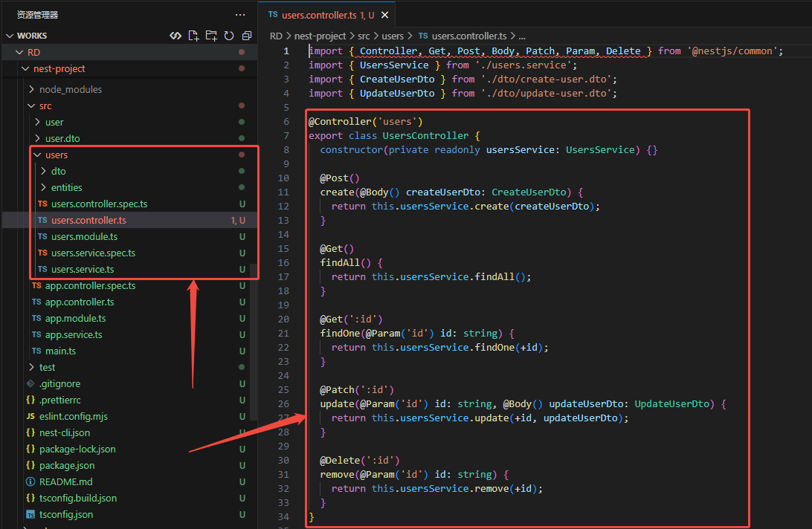Click line number 10 in the gutter
This screenshot has width=812, height=529.
pos(283,178)
